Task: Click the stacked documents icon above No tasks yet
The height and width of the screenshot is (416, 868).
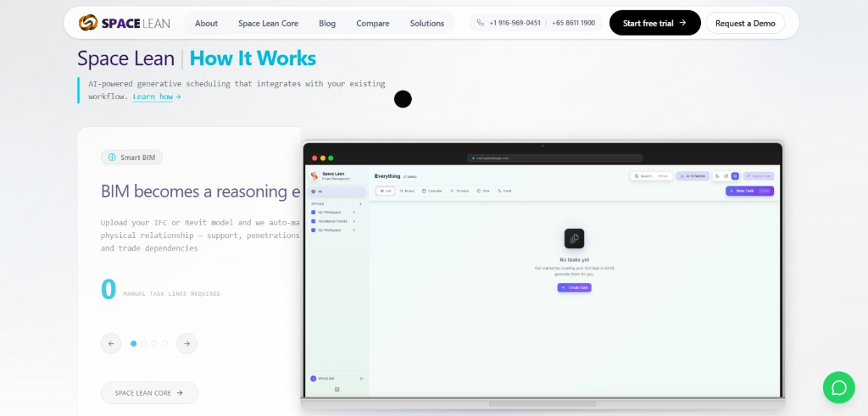Action: 574,238
